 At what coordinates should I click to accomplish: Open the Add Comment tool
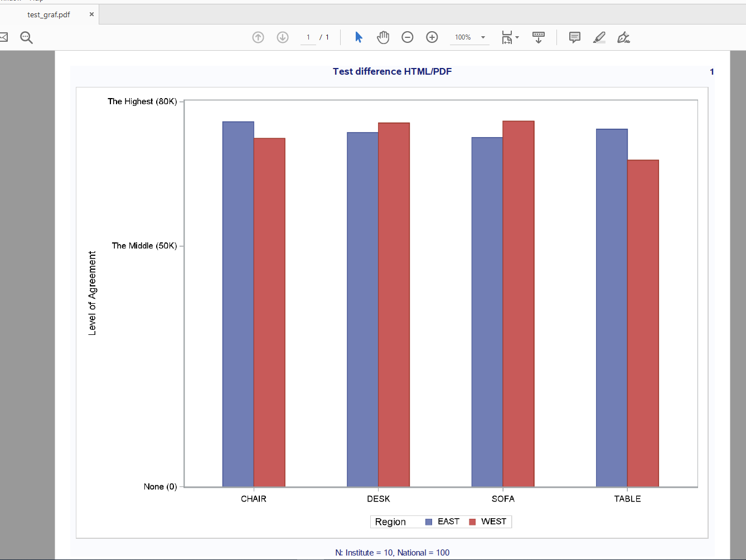tap(574, 37)
